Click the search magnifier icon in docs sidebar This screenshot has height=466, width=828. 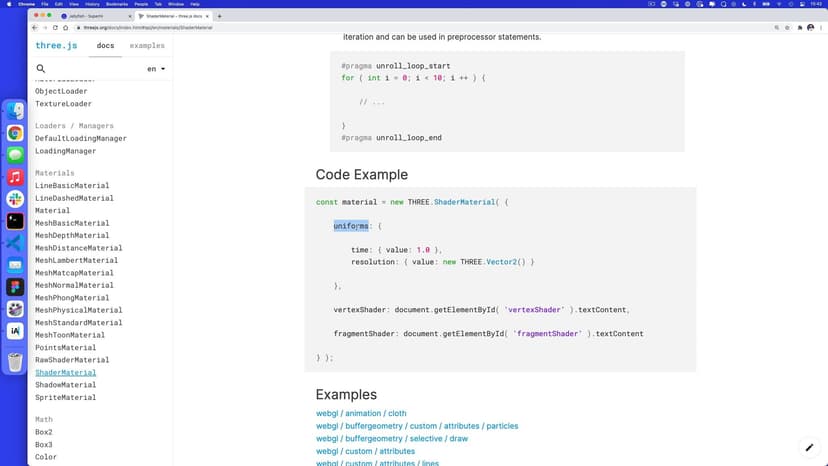[40, 69]
